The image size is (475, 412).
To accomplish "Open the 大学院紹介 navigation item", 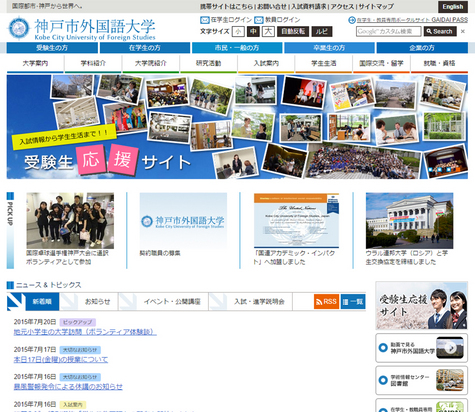I will coord(151,63).
